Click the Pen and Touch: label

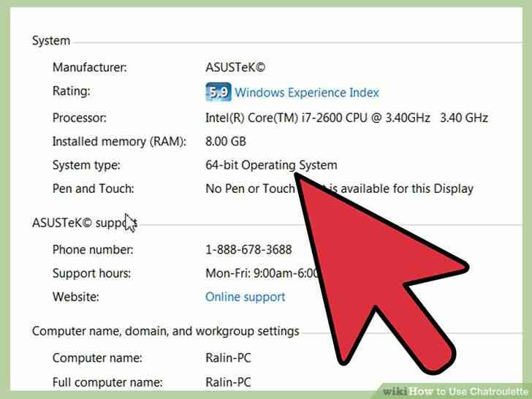tap(94, 189)
